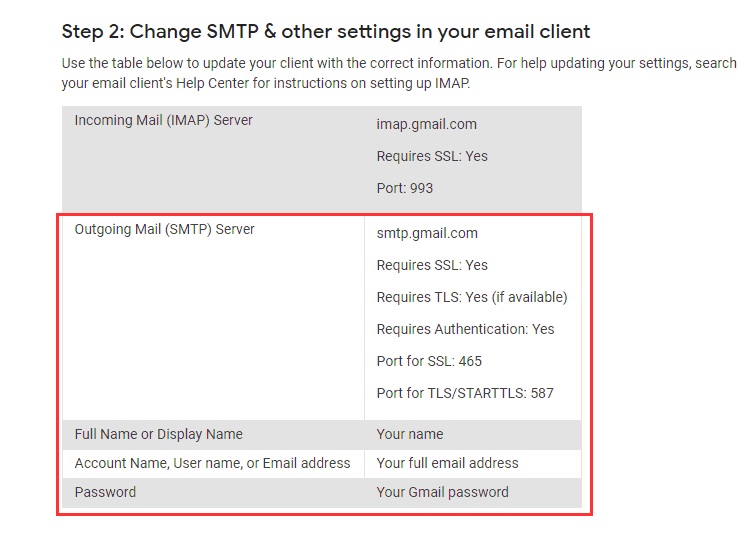The width and height of the screenshot is (741, 535).
Task: Click the Port for TLS/STARTTLS: 587 line
Action: (x=464, y=393)
